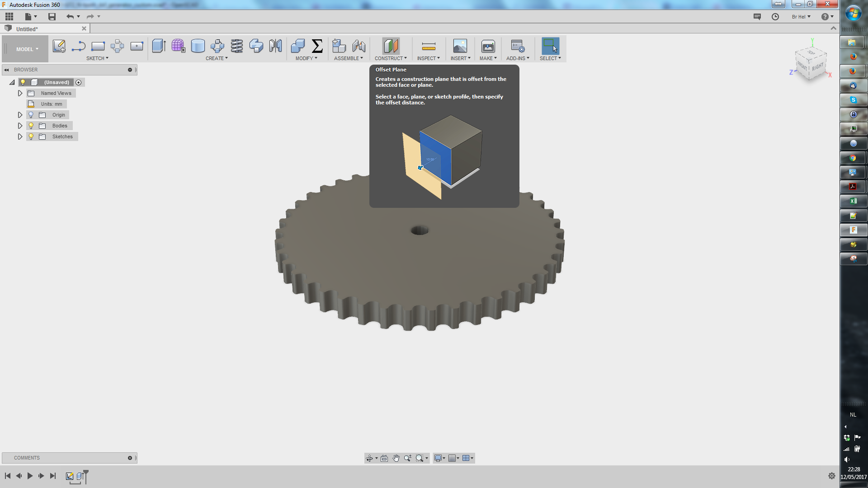Jump to timeline beginning
The height and width of the screenshot is (488, 868).
[8, 476]
